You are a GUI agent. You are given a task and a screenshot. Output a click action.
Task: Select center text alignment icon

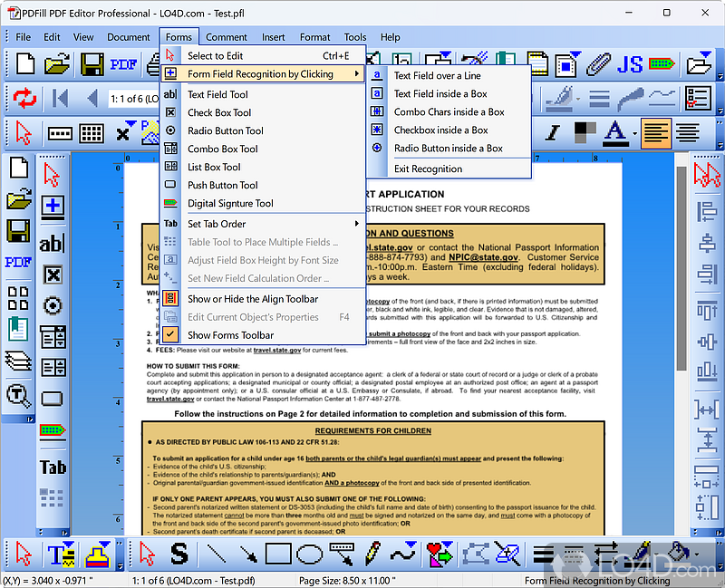688,132
